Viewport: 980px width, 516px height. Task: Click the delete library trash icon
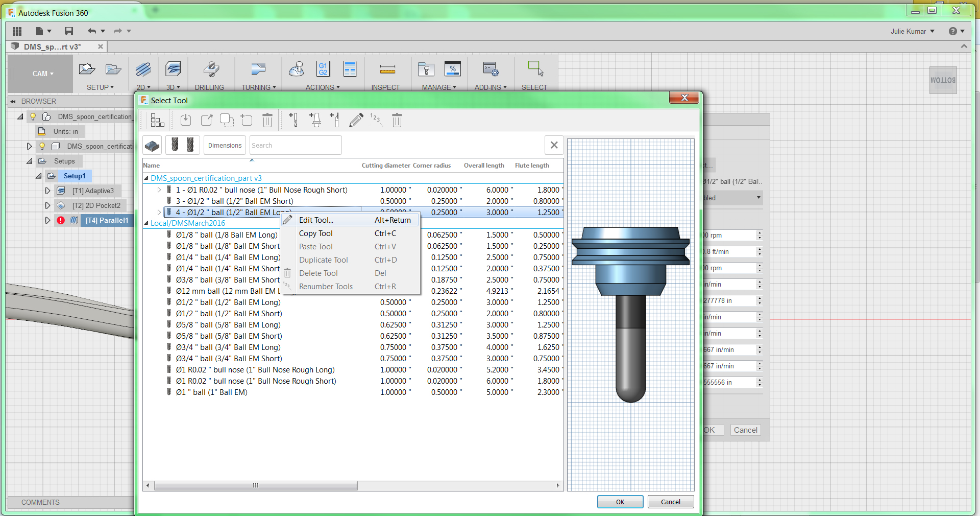(267, 120)
